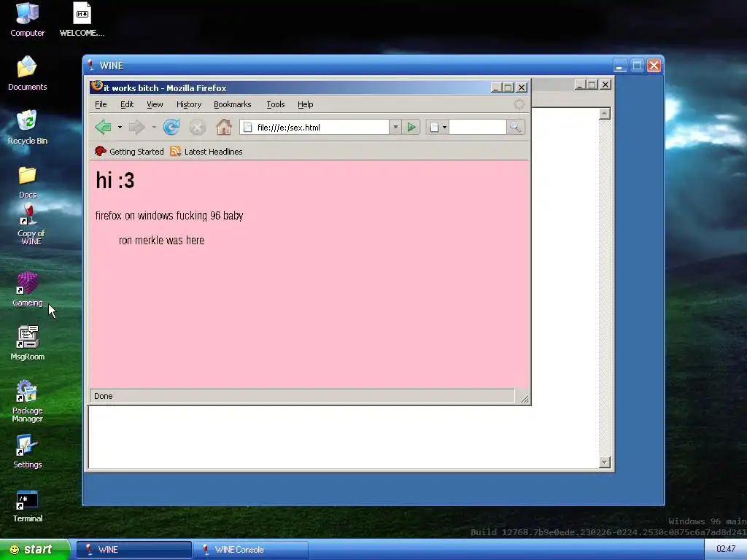Click the text 'ron merkle was here'
The image size is (747, 560).
click(x=161, y=241)
